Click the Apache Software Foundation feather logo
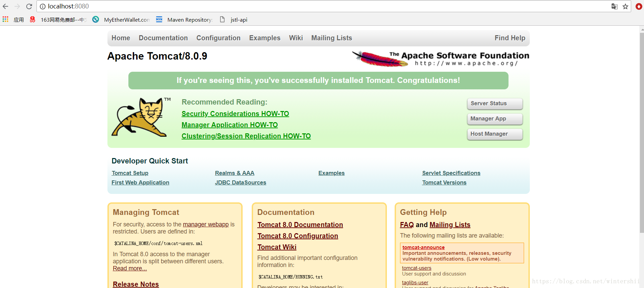Screen dimensions: 644x288 coord(440,59)
